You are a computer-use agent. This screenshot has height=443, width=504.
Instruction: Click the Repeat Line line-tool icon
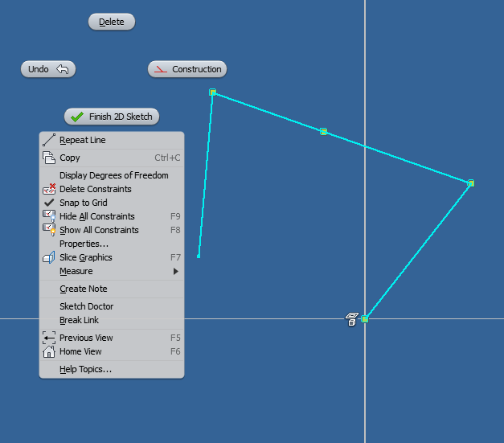[x=49, y=140]
